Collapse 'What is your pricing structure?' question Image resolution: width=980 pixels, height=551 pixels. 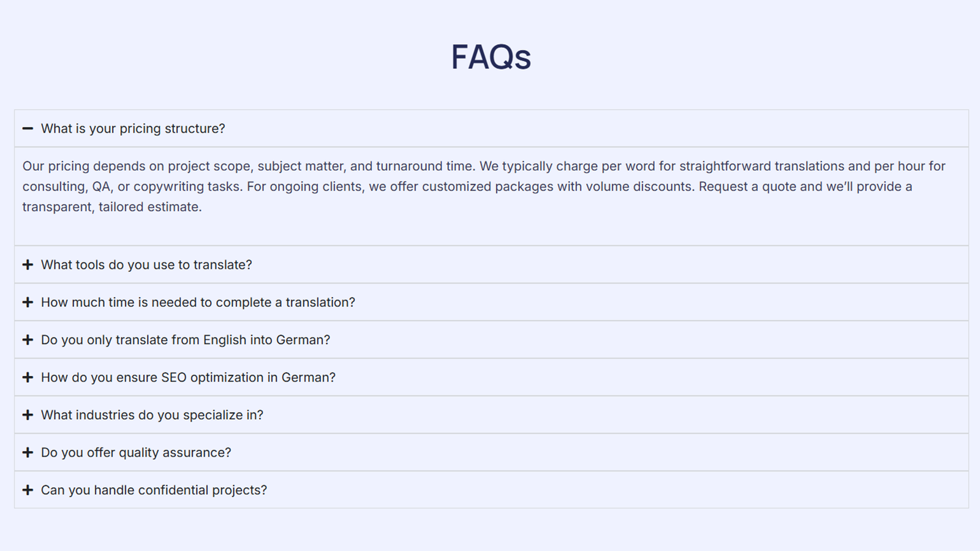pyautogui.click(x=133, y=129)
